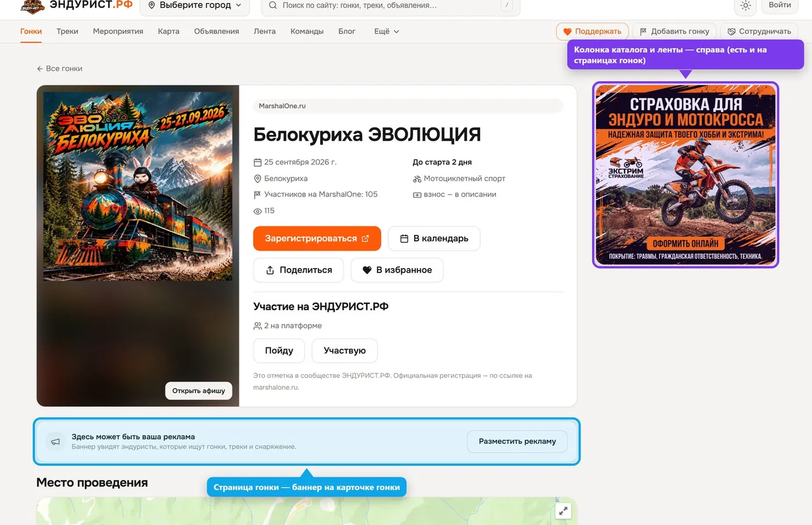Open the insurance ad banner for эндуро

point(686,175)
